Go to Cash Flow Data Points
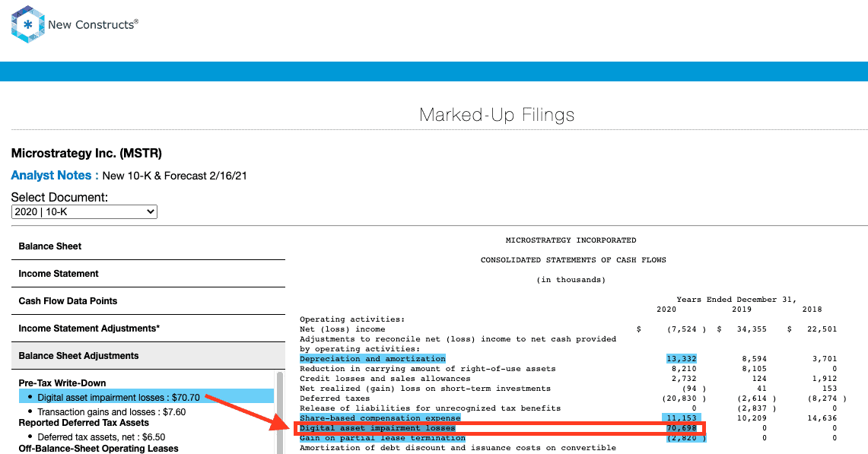868x454 pixels. (68, 301)
